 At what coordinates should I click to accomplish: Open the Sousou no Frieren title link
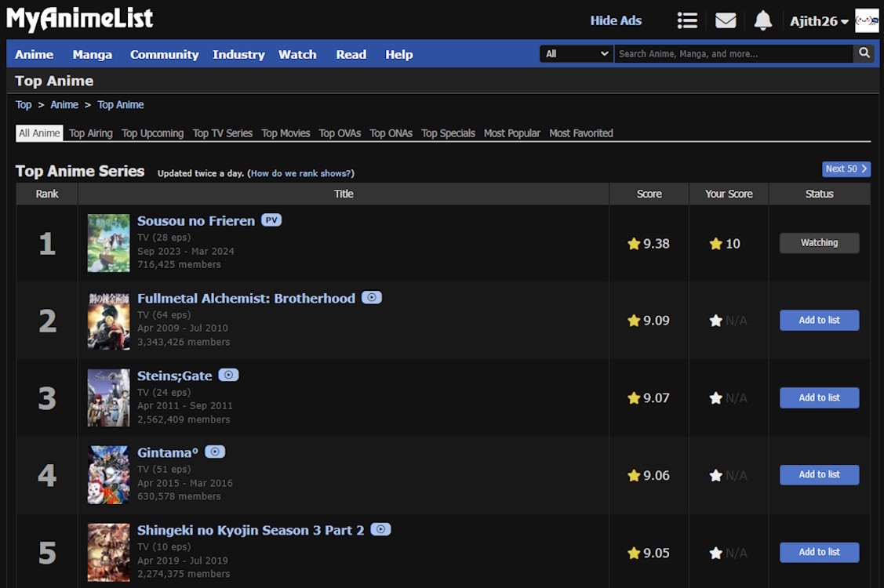[x=196, y=221]
